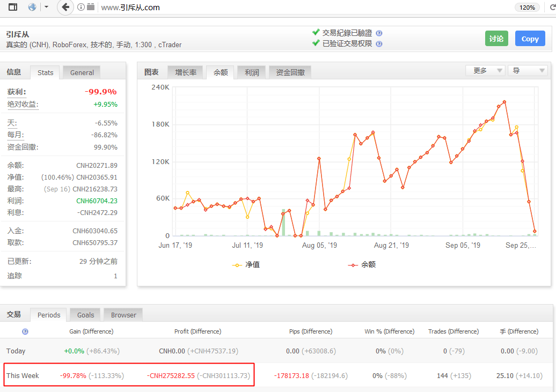556x392 pixels.
Task: Click the This Week row label
Action: (23, 376)
